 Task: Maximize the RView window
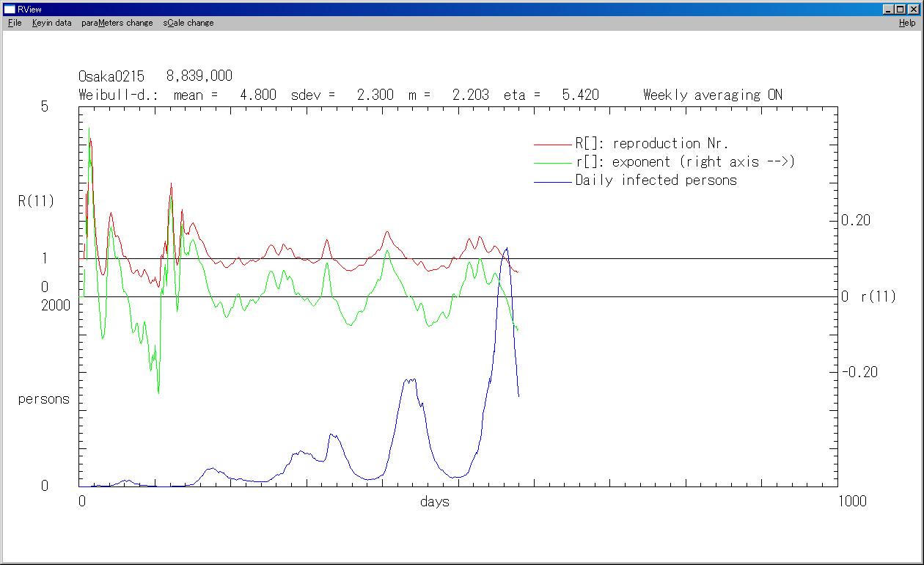901,9
